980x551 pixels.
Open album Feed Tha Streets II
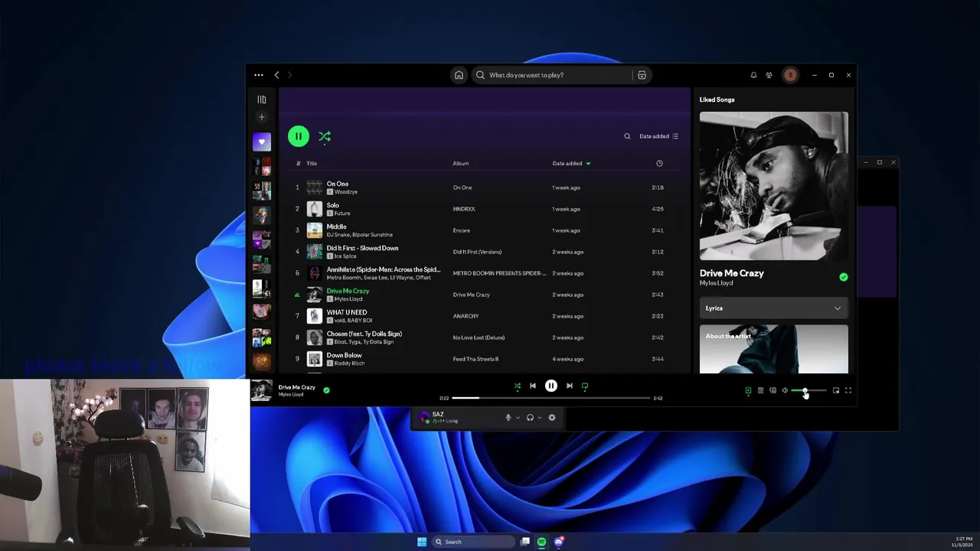pos(475,359)
